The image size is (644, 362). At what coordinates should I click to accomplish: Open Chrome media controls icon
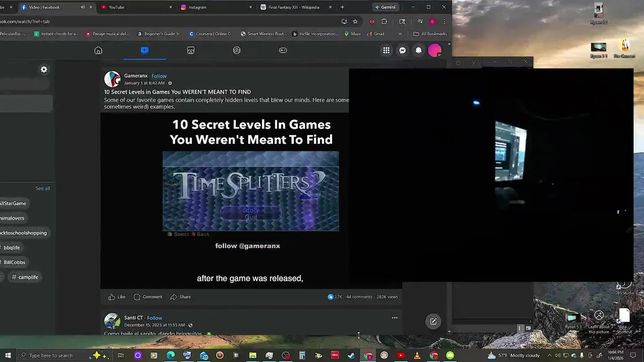[x=420, y=22]
